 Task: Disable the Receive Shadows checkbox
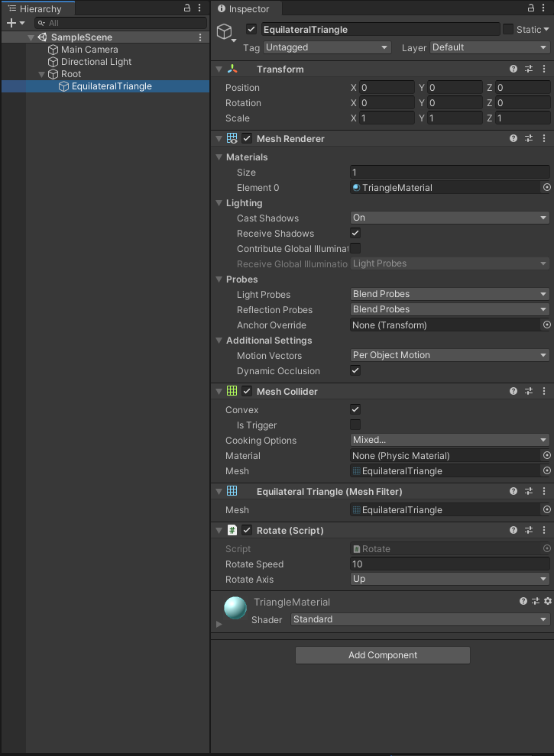click(x=355, y=234)
